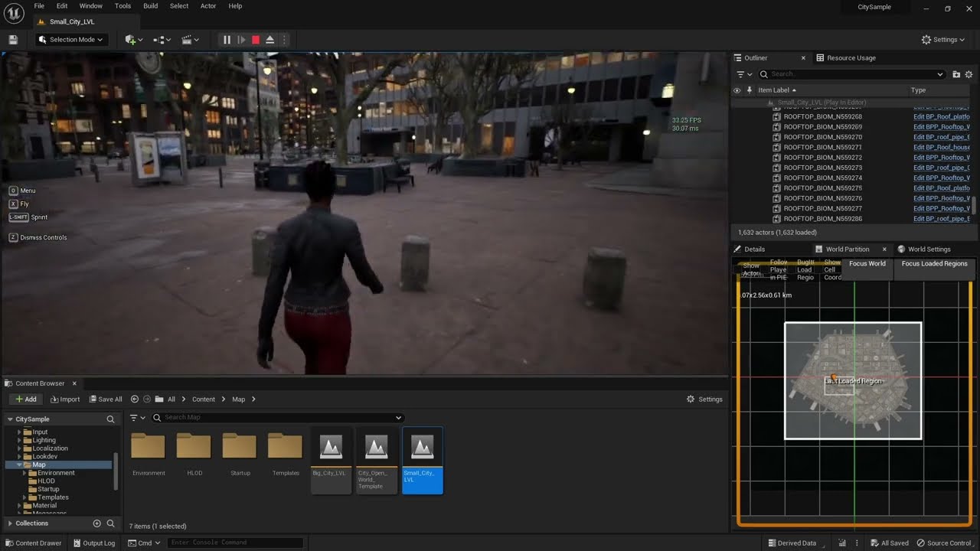Open the Edit BP link for ROOFTOP_BIOM_N559277

pos(941,208)
